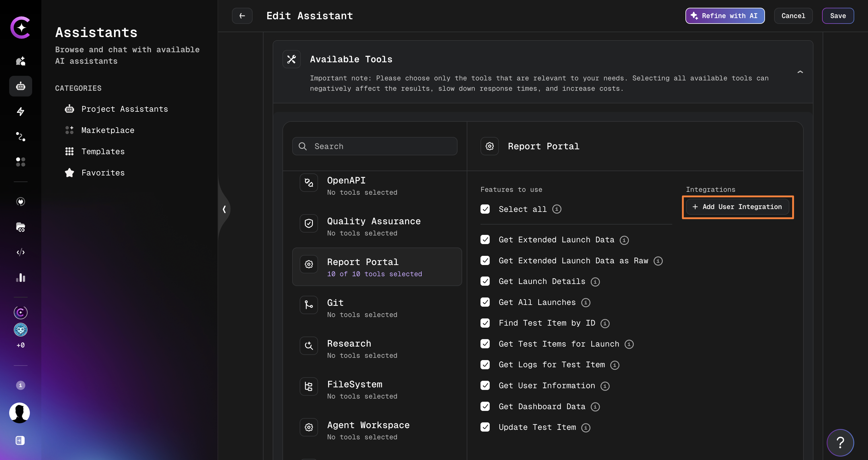Select the Research toolkit
Viewport: 868px width, 460px height.
pos(377,349)
